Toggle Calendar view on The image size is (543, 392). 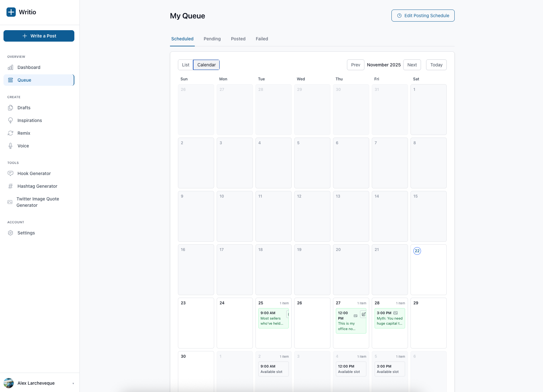(x=206, y=65)
